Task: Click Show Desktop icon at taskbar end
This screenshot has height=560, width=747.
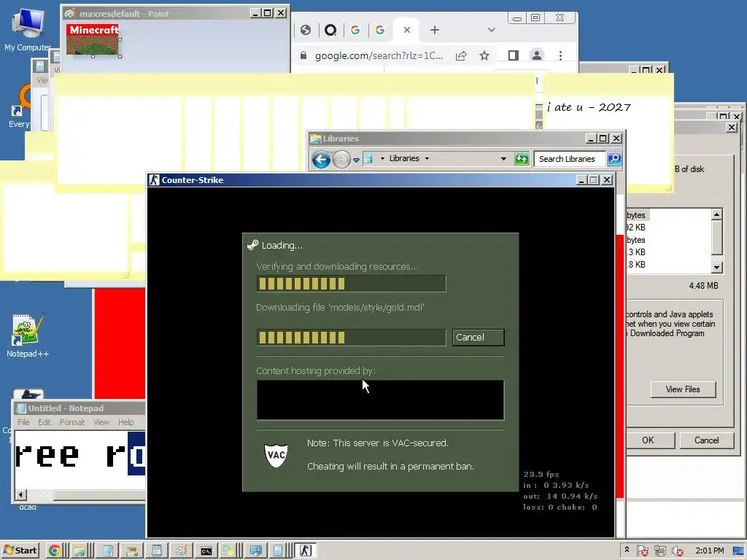Action: point(739,551)
